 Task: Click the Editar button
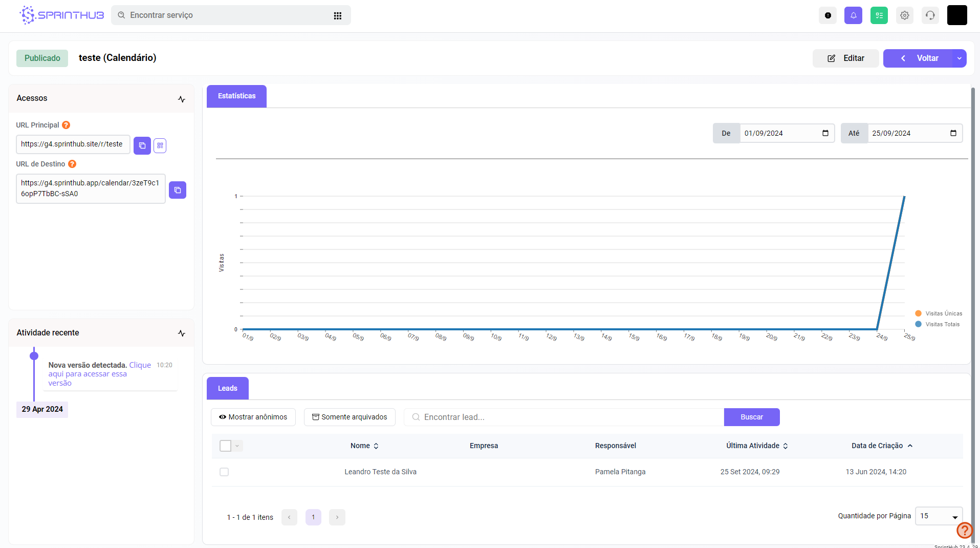pyautogui.click(x=845, y=58)
